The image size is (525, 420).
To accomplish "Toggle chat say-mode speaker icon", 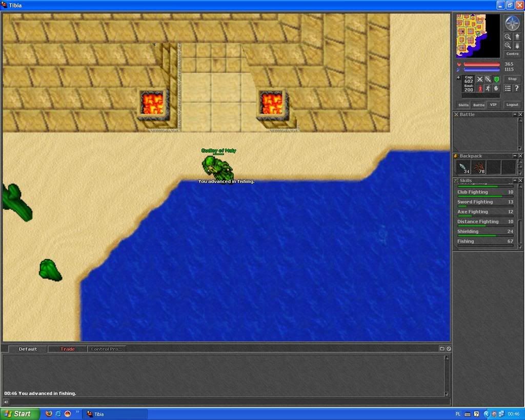I will click(6, 402).
